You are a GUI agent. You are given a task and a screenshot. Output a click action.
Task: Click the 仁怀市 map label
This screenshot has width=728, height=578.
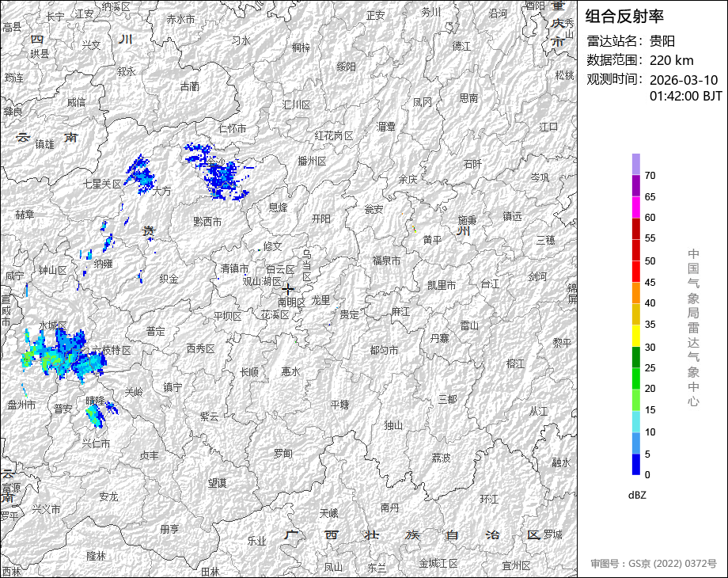point(232,128)
